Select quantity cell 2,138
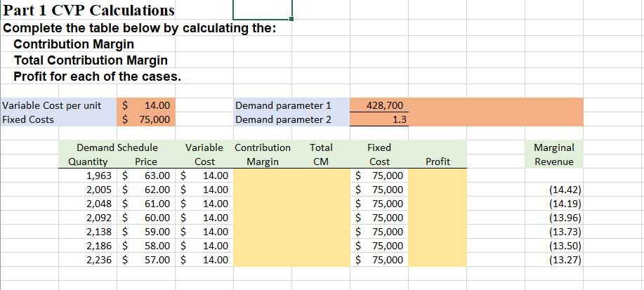Viewport: 644px width, 290px height. 88,232
